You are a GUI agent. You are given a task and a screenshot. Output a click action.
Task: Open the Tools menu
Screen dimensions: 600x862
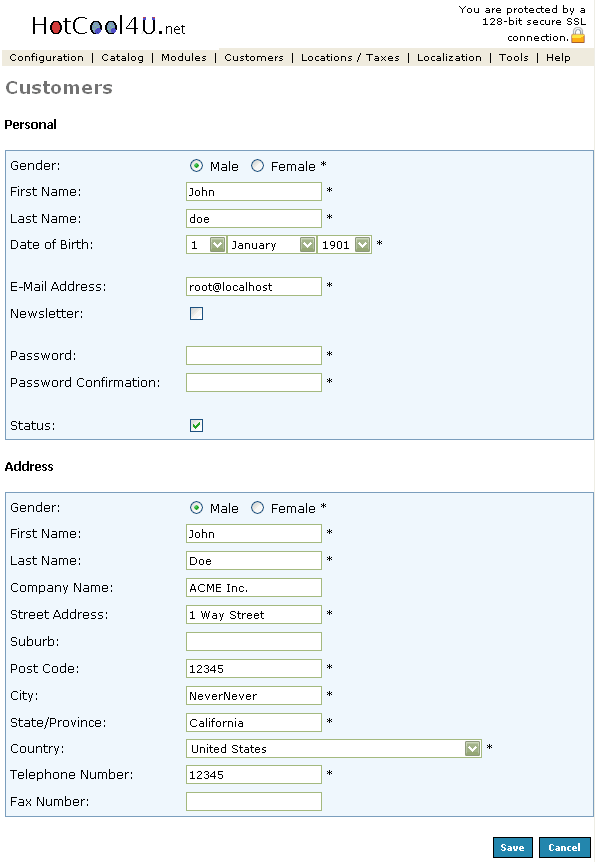click(x=513, y=58)
